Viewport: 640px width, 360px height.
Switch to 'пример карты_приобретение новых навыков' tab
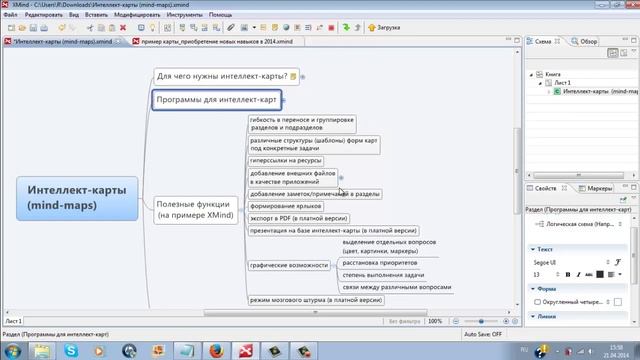coord(217,41)
